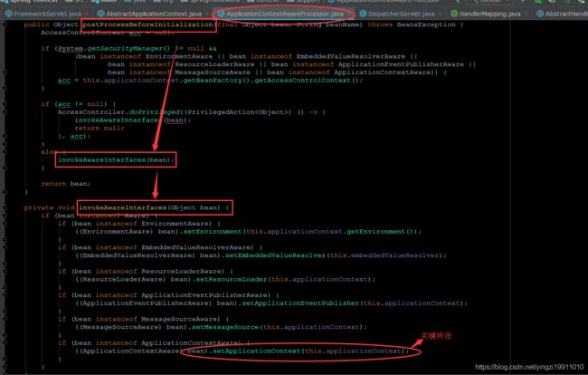Click the setEmbeddedValueResolver method call
Viewport: 588px width, 375px height.
coord(275,255)
